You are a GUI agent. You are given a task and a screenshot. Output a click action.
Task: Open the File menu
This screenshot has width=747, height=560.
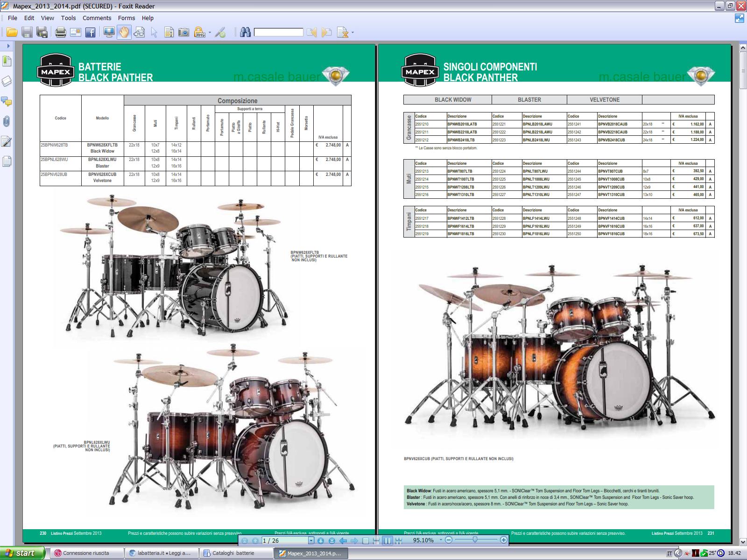pyautogui.click(x=13, y=18)
